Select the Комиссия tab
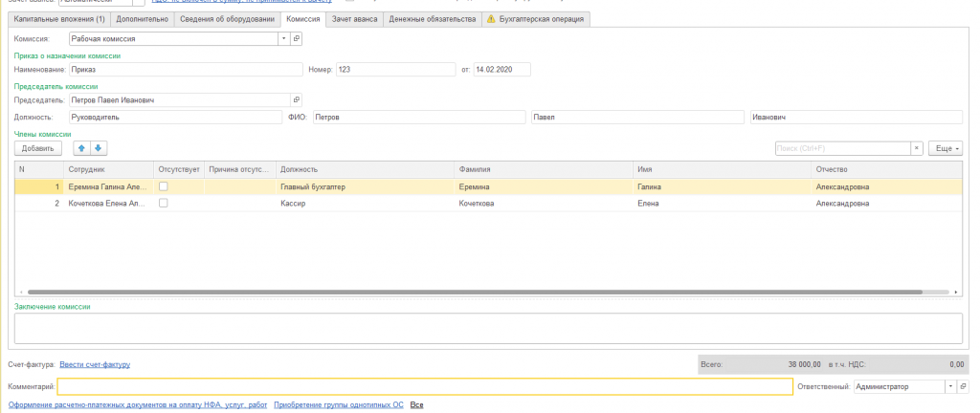980x413 pixels. (x=303, y=19)
